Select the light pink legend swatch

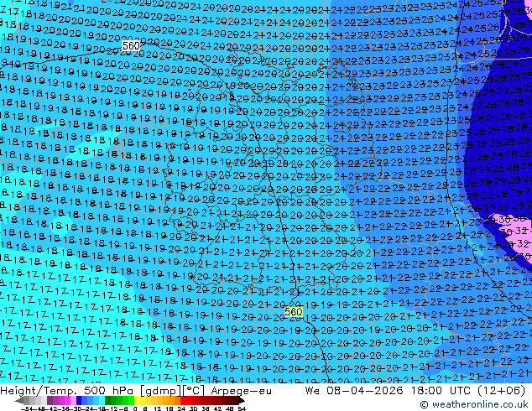click(73, 400)
